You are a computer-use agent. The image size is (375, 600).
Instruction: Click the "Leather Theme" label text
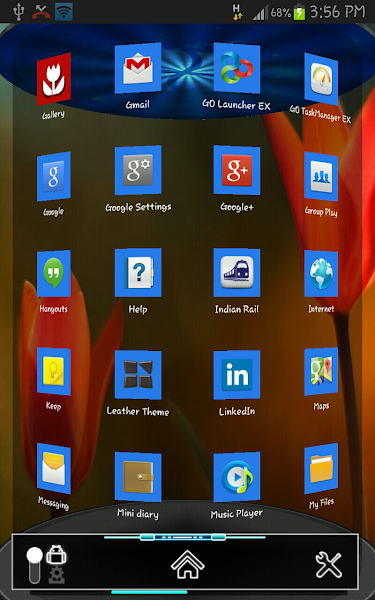pos(138,411)
